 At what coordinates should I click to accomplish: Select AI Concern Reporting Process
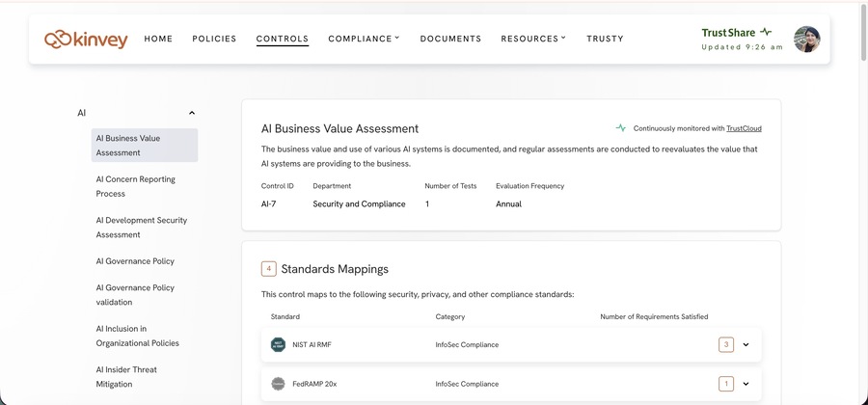point(136,186)
